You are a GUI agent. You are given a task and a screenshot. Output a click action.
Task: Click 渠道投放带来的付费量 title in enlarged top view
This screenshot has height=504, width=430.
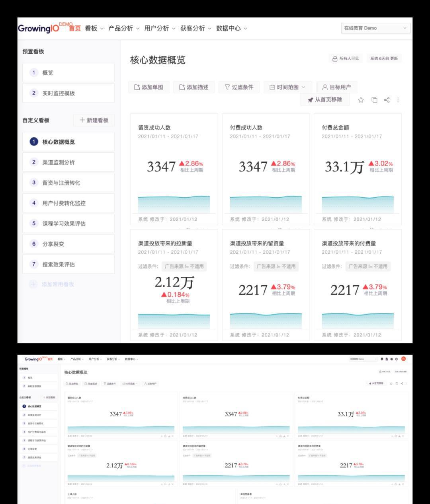tap(349, 243)
